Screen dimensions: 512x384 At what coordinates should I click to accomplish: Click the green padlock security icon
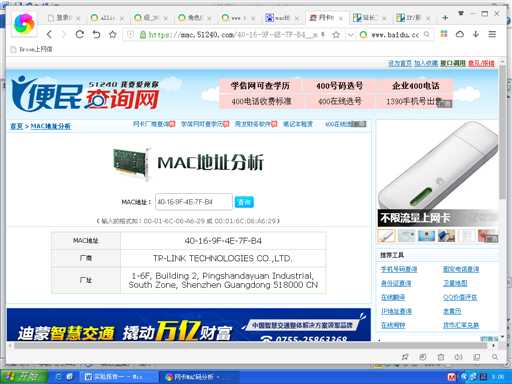coord(143,35)
